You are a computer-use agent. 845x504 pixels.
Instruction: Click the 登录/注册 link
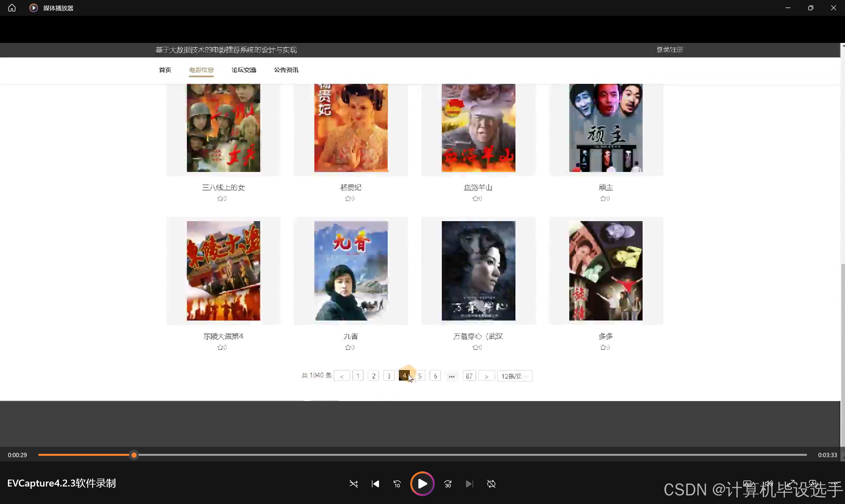(x=669, y=50)
